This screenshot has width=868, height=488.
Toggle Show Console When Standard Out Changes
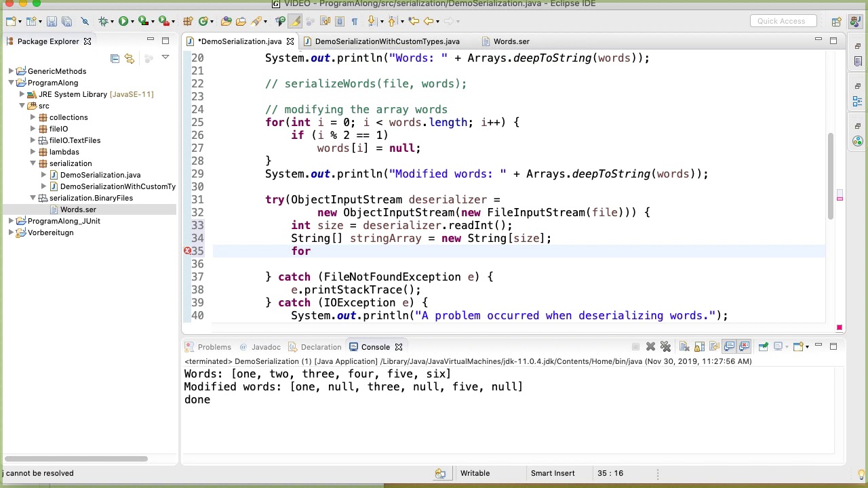729,347
